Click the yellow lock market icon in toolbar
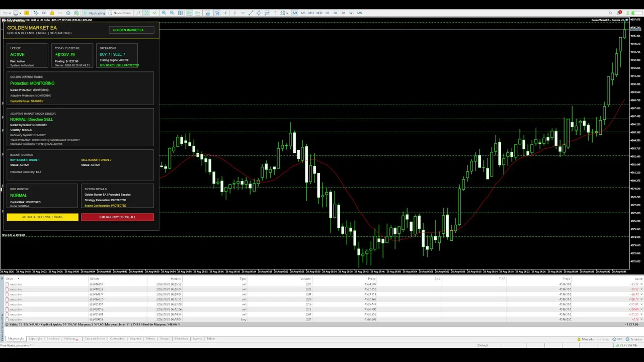 [52, 13]
